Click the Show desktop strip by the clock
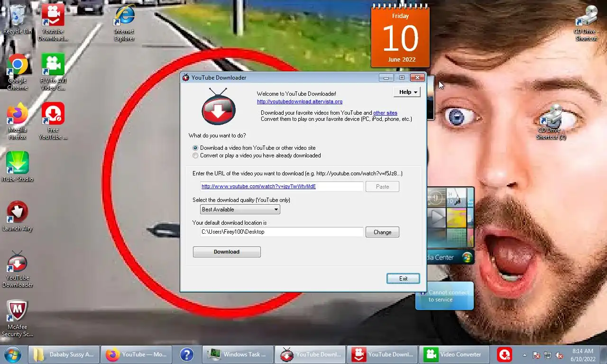 click(603, 355)
